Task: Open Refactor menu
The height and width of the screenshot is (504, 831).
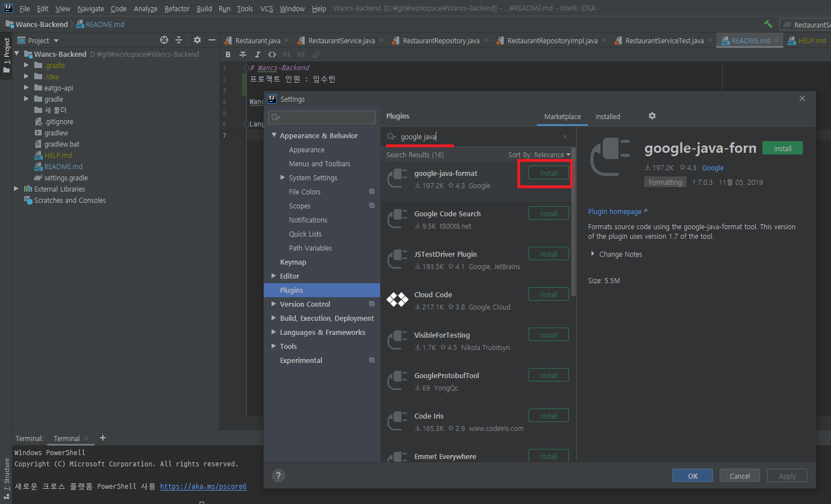Action: [177, 8]
